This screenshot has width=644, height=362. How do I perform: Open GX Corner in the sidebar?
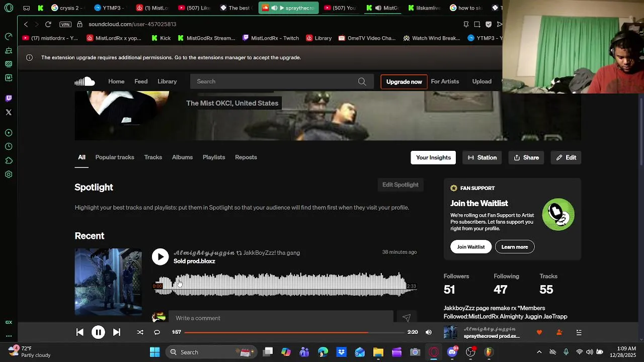tap(9, 50)
